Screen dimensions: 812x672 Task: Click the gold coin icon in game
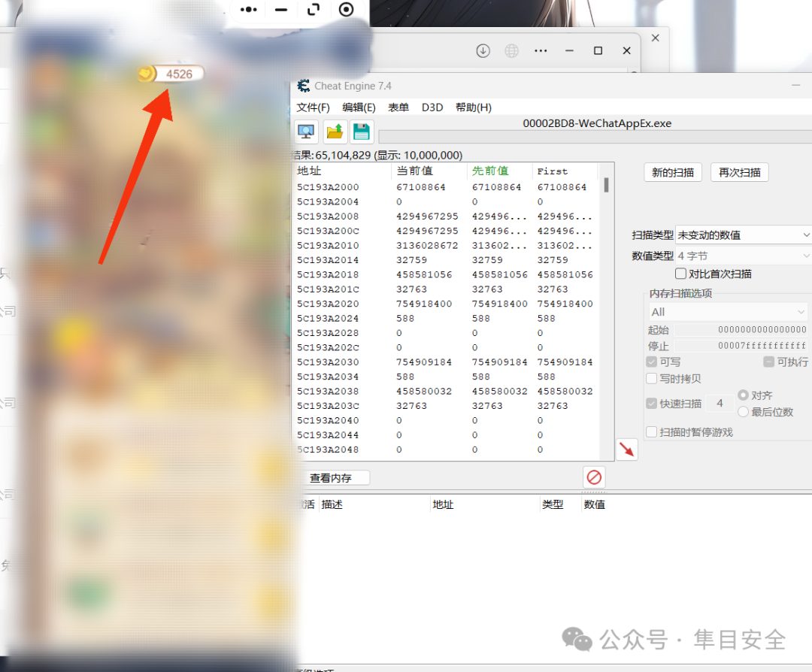click(147, 74)
